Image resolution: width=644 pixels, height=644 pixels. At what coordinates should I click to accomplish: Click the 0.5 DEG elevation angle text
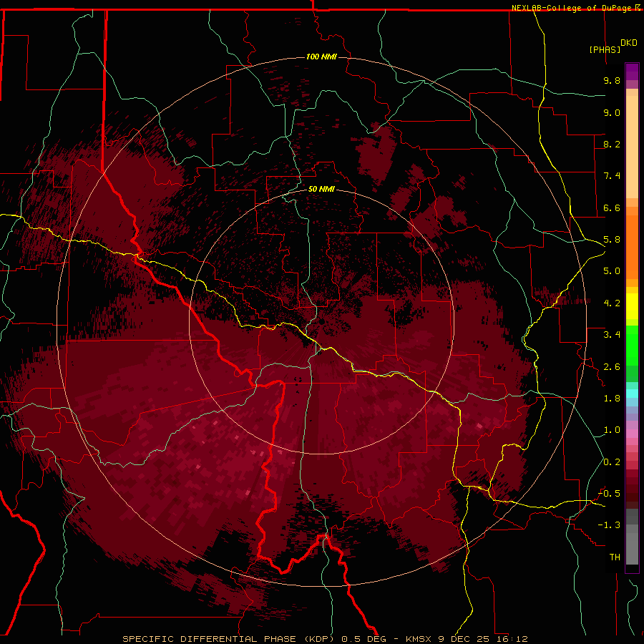[x=364, y=639]
